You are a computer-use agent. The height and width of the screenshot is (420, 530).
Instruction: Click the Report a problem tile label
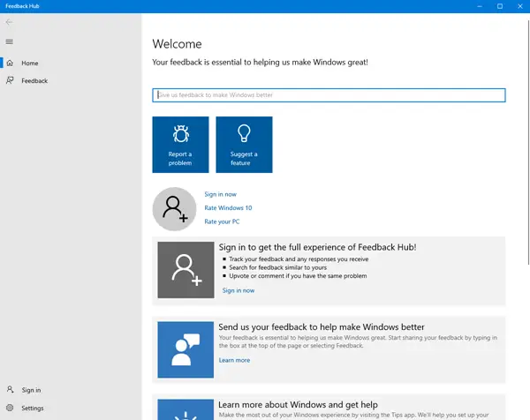click(180, 158)
